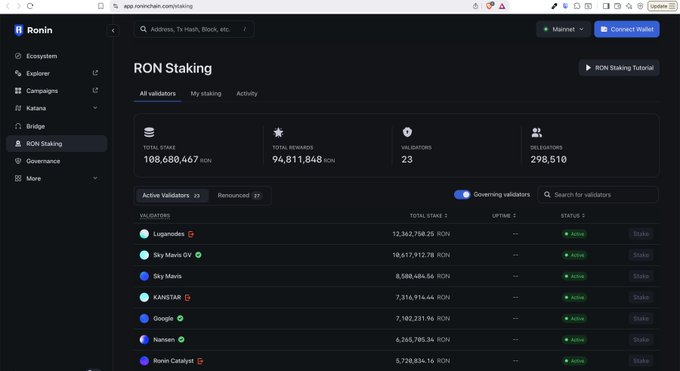Select the Renounced validators tab

[239, 195]
